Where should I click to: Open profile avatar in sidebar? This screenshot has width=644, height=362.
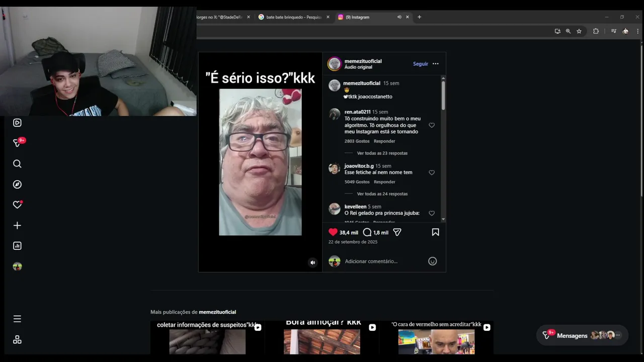pos(17,266)
